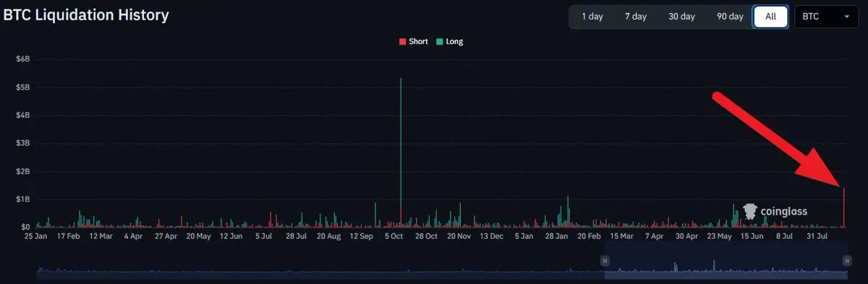Click the BTC Liquidation History title
This screenshot has width=868, height=284.
point(86,14)
